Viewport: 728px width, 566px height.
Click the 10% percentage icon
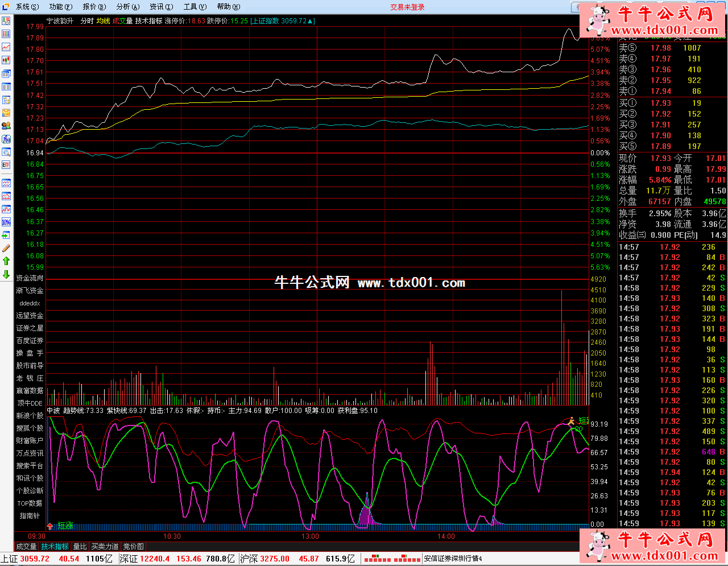coord(6,222)
